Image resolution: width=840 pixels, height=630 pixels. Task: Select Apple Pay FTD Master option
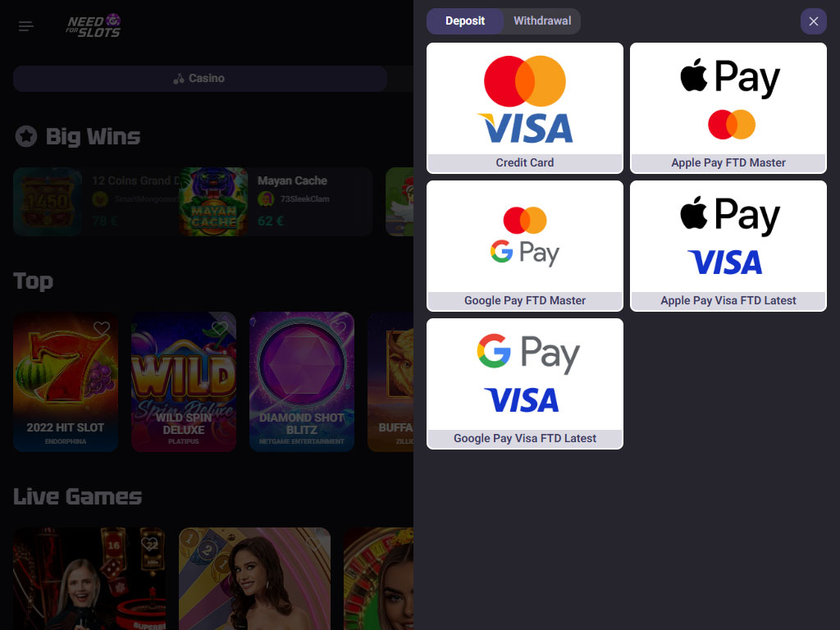pyautogui.click(x=728, y=108)
